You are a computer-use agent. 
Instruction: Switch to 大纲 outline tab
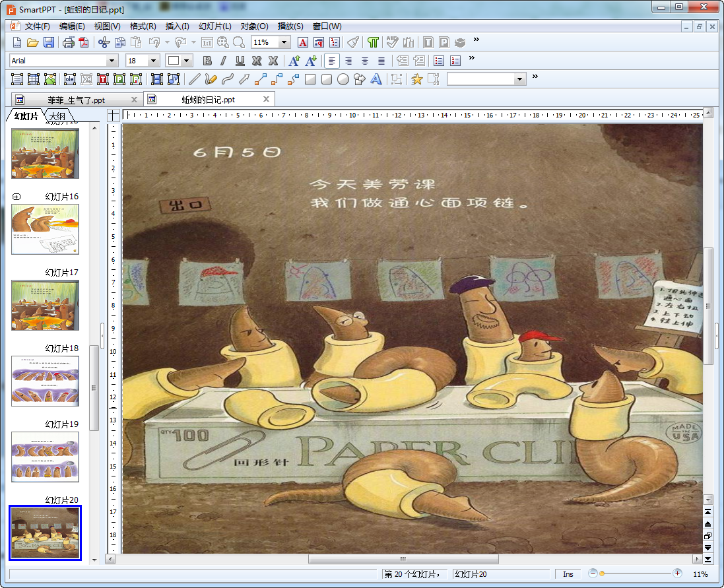[x=57, y=116]
